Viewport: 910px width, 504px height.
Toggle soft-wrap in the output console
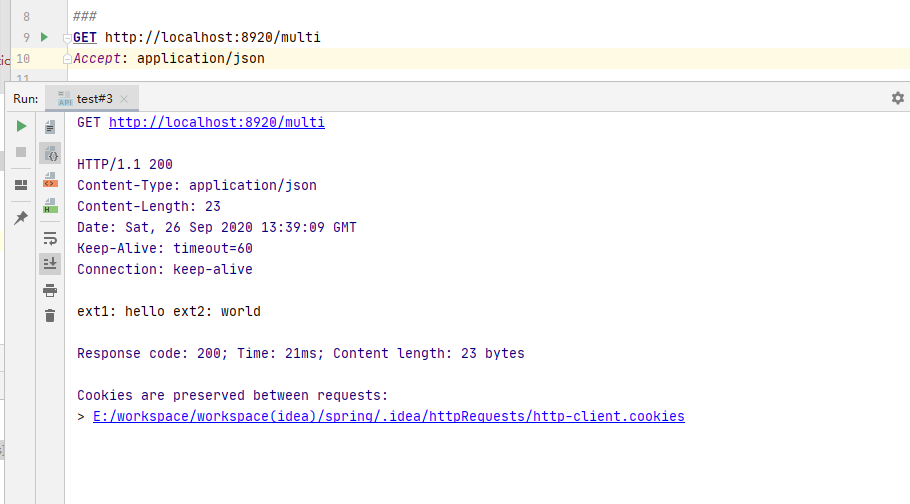tap(50, 238)
